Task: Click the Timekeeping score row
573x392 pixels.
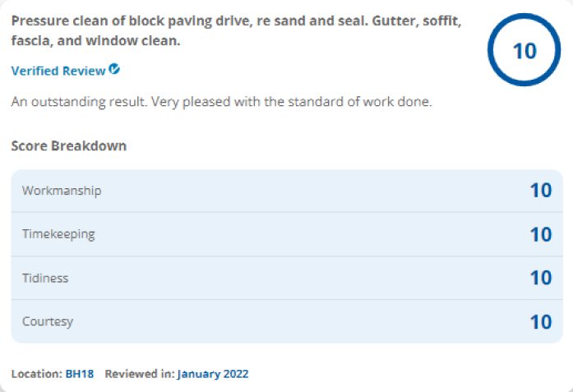Action: [287, 234]
